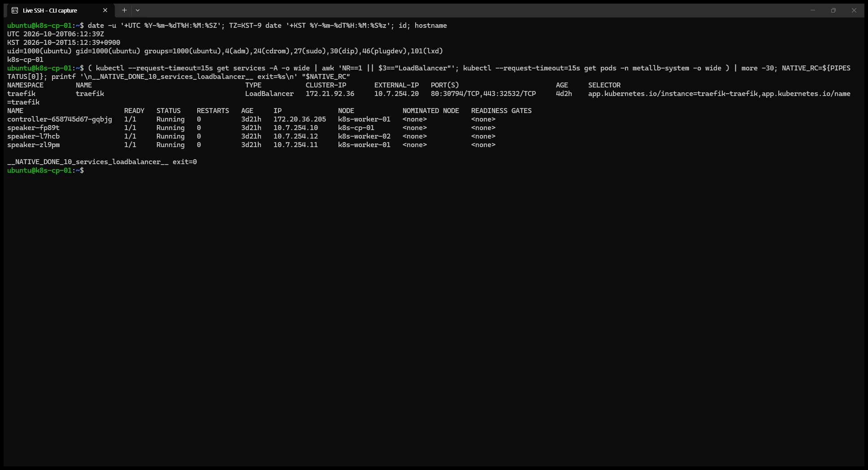This screenshot has height=470, width=868.
Task: Click pod IP 172.20.36.205
Action: click(x=300, y=119)
